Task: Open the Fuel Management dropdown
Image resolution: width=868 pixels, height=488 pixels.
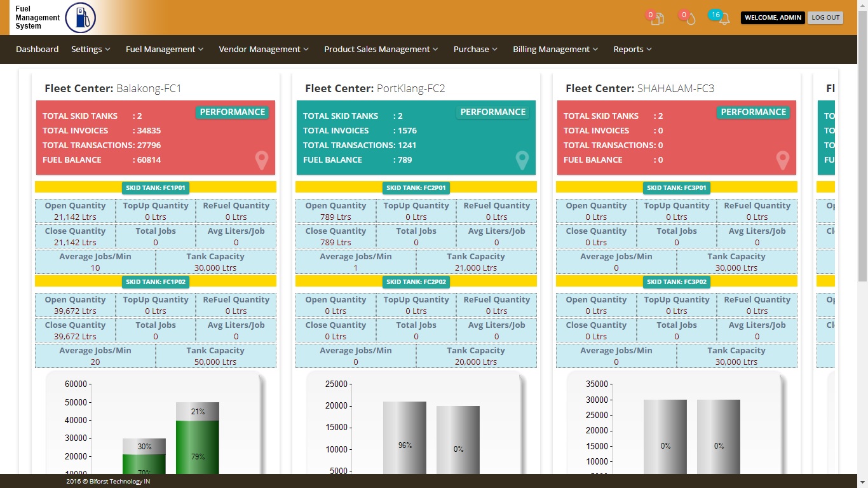Action: tap(165, 50)
